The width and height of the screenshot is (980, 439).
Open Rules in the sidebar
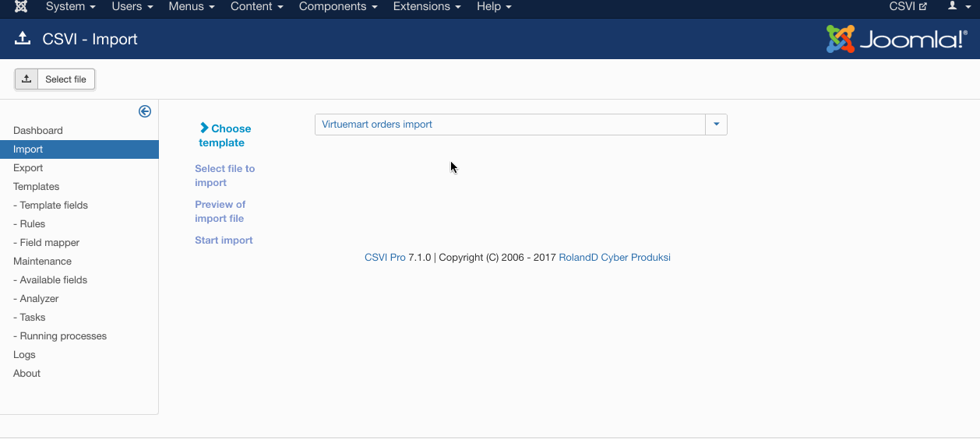(30, 224)
